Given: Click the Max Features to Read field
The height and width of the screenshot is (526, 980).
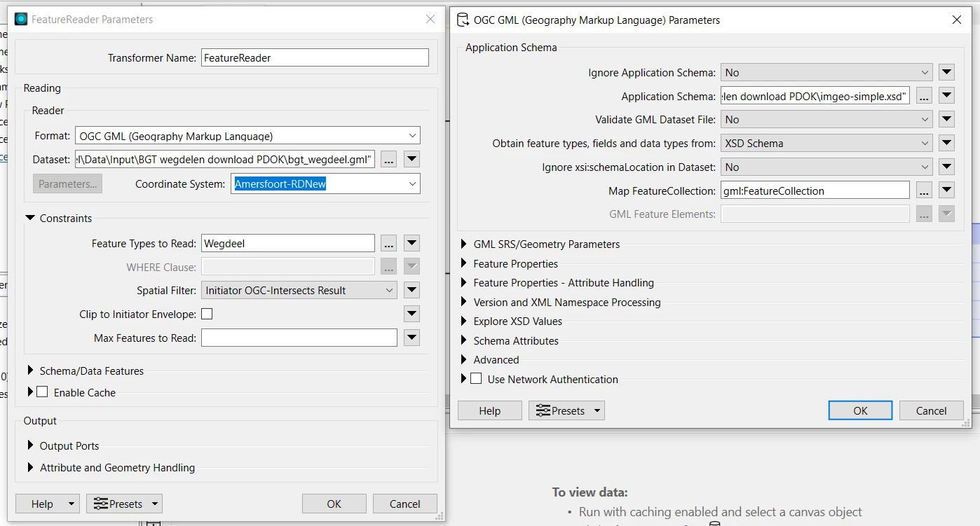Looking at the screenshot, I should coord(299,338).
